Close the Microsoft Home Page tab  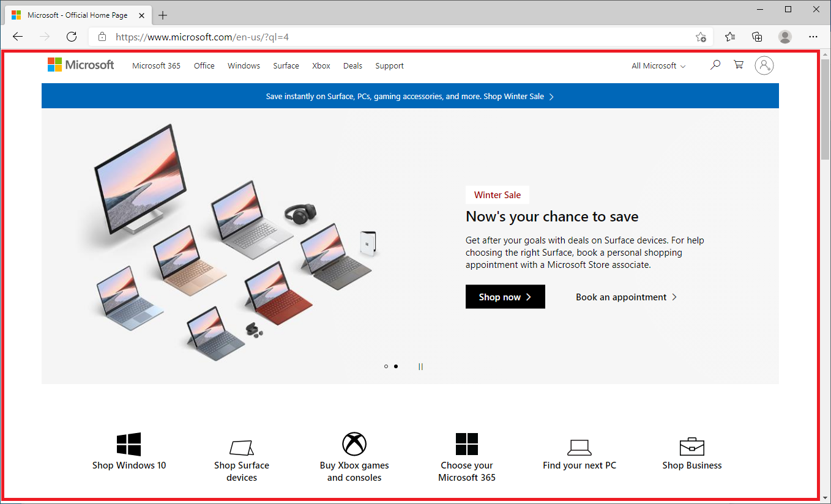[141, 15]
